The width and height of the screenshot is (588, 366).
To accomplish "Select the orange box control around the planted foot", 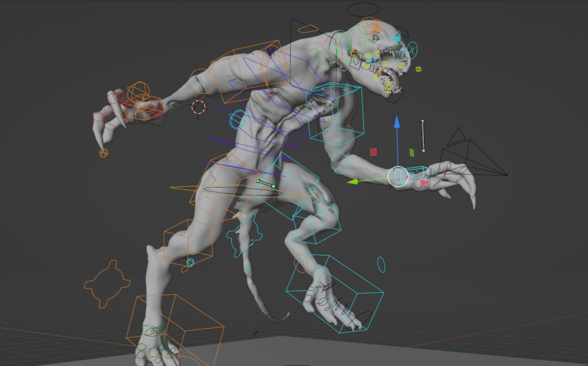I will click(x=175, y=330).
